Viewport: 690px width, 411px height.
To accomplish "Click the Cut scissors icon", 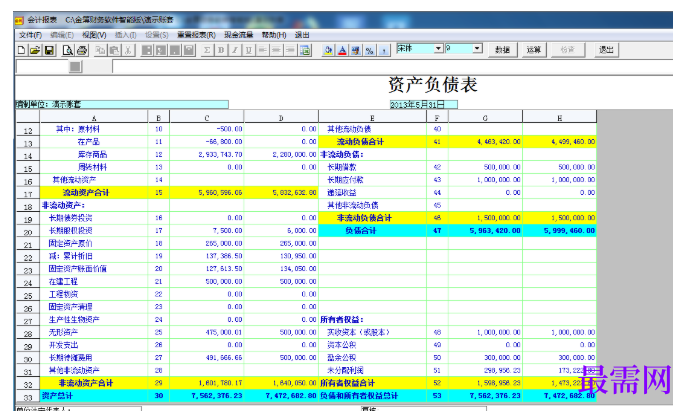I will (128, 50).
